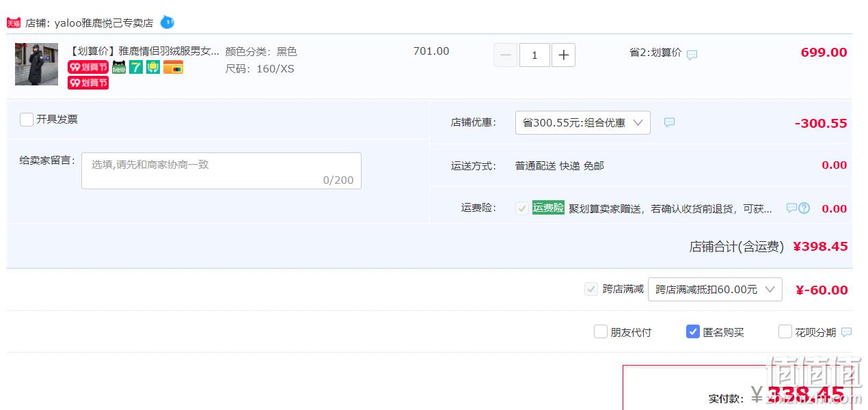Click the ¥398.45 store total
Viewport: 868px width, 410px height.
pos(820,247)
